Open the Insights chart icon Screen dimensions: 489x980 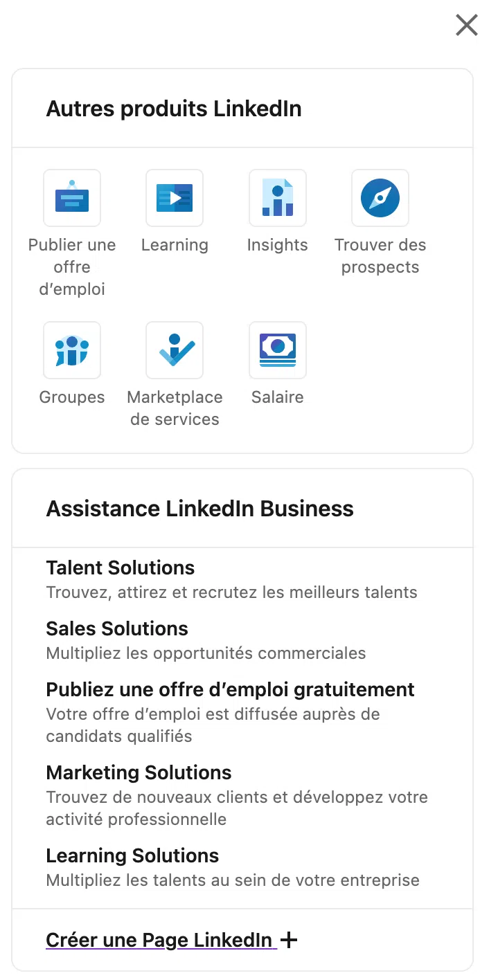click(x=278, y=198)
